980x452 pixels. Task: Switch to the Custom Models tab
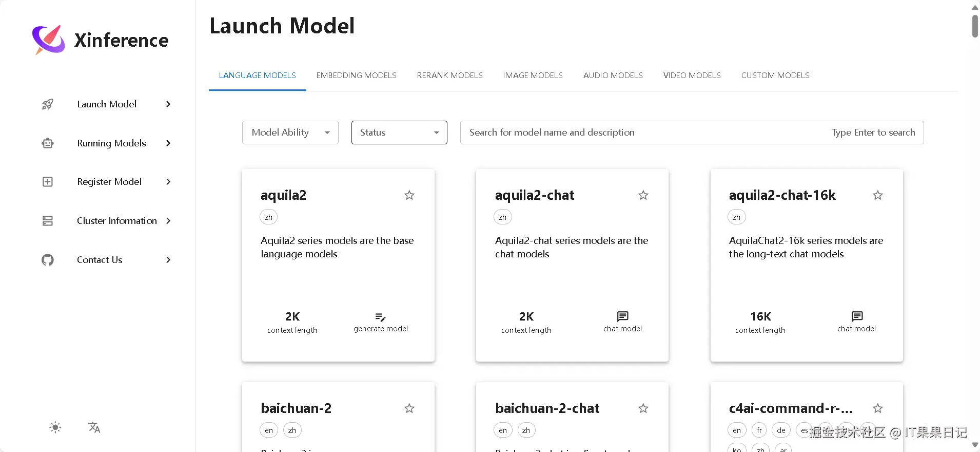[775, 76]
